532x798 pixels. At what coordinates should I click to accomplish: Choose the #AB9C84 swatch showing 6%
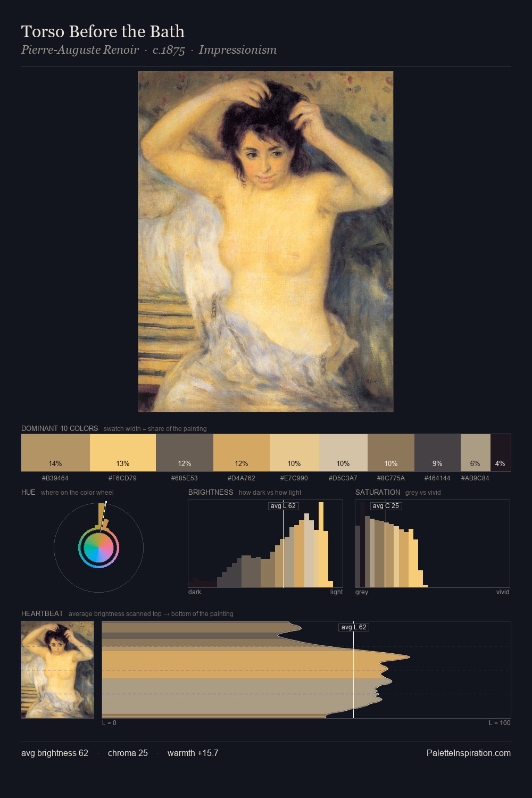tap(475, 453)
